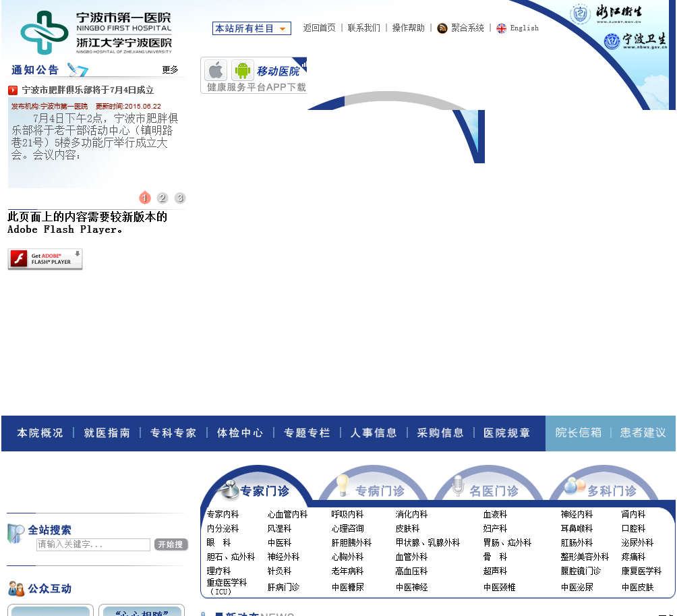
Task: Click the 开始搜 search button
Action: 171,544
